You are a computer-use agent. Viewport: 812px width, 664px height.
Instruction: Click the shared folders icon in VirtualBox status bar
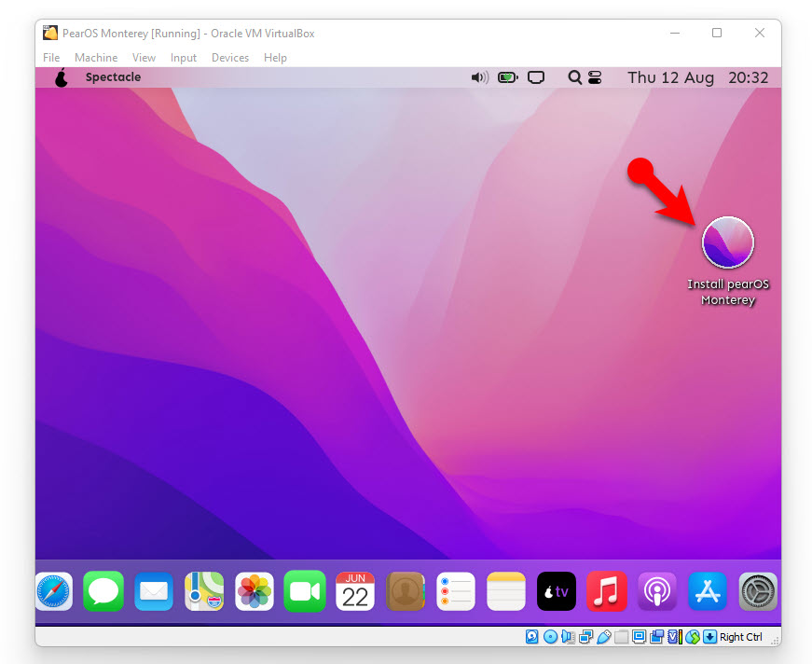pyautogui.click(x=622, y=637)
